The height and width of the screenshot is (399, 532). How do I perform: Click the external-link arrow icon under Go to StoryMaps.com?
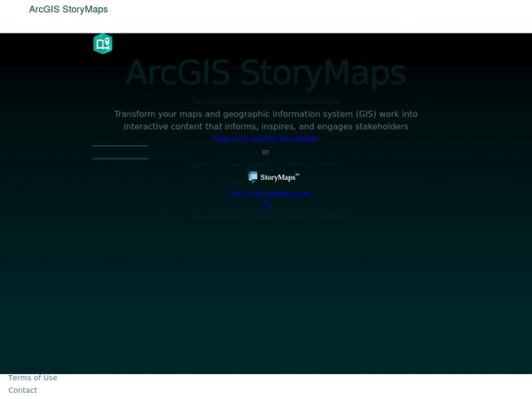tap(266, 205)
